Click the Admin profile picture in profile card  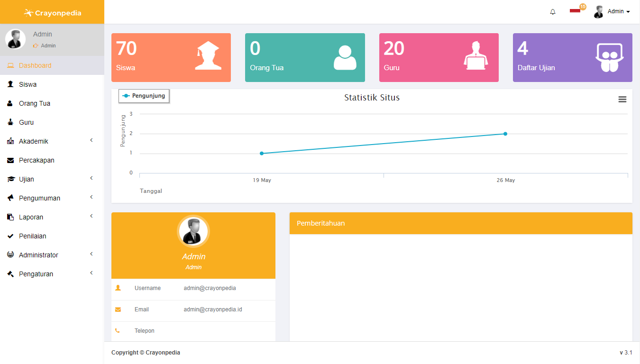[193, 231]
